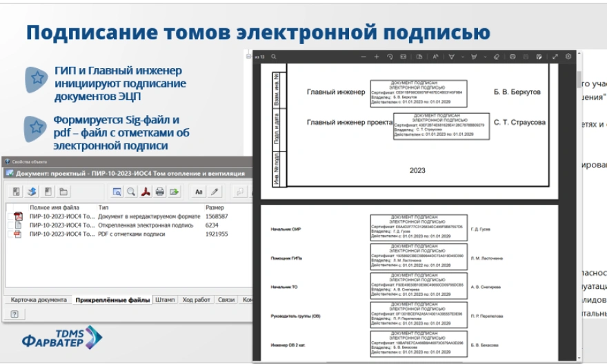Click the search icon in PDF viewer toolbar
Image resolution: width=607 pixels, height=364 pixels.
click(274, 57)
